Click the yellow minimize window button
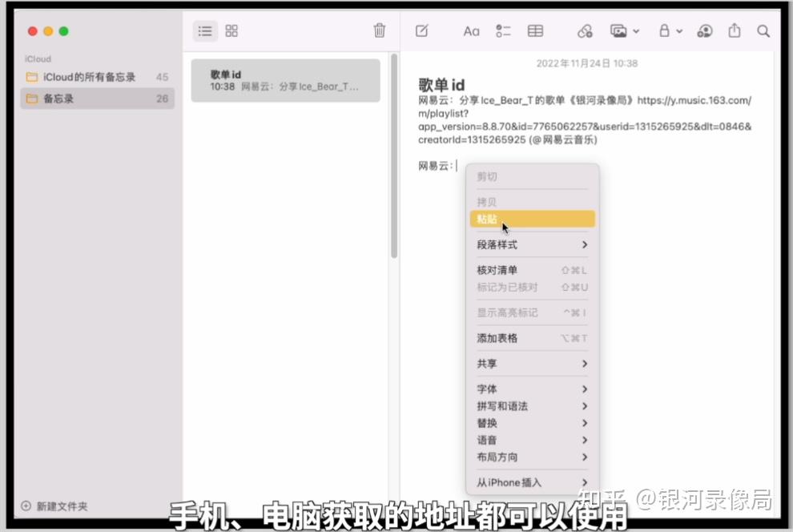Screen dimensions: 793x532 coord(49,31)
